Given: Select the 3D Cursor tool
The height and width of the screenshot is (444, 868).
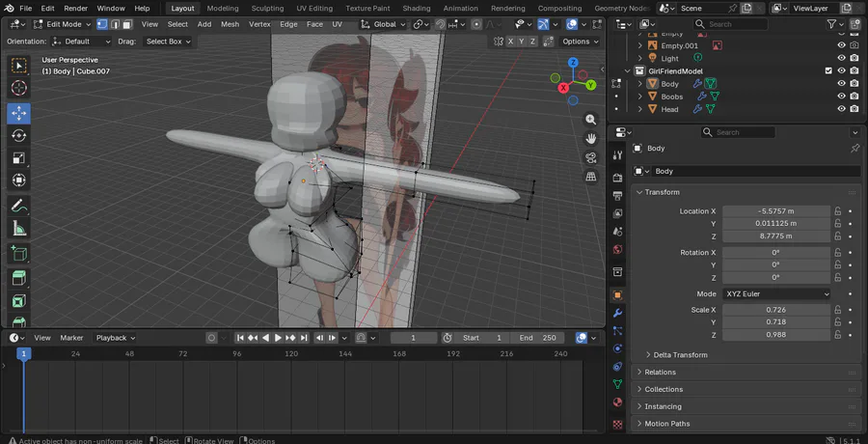Looking at the screenshot, I should [19, 89].
